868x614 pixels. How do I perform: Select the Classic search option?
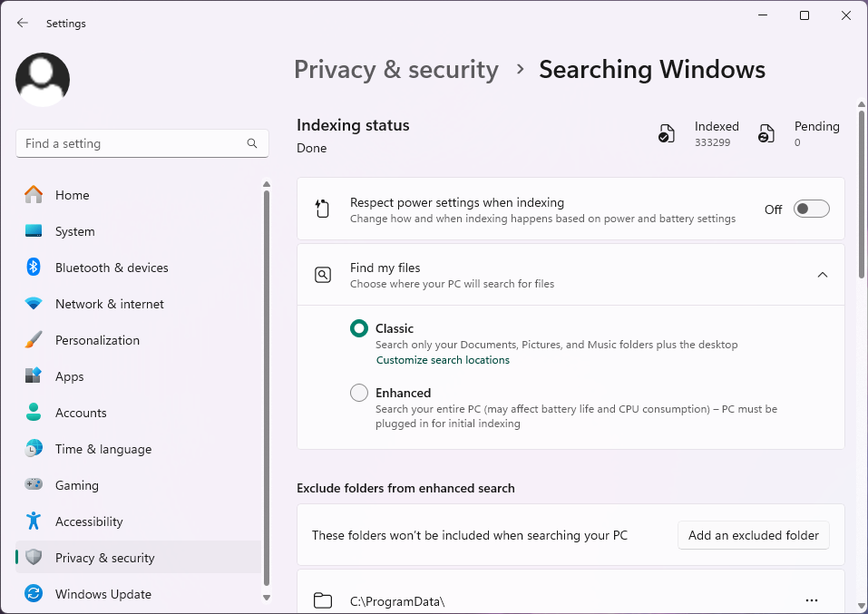pos(358,328)
